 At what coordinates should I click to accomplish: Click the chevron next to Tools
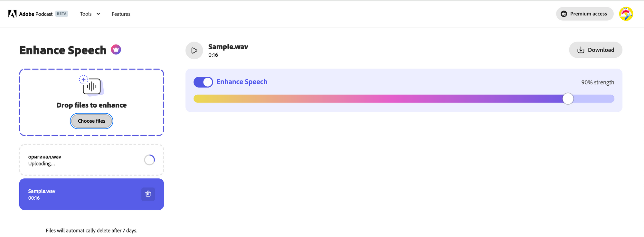coord(98,14)
